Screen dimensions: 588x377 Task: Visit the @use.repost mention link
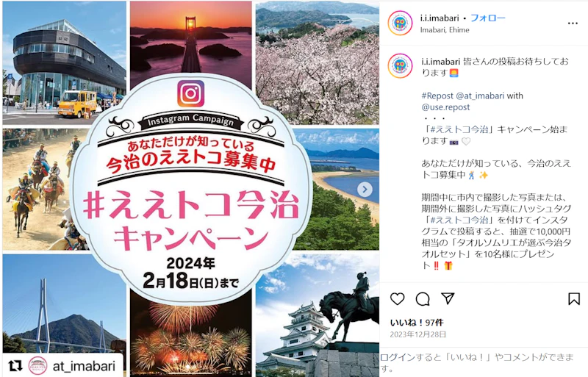point(445,107)
